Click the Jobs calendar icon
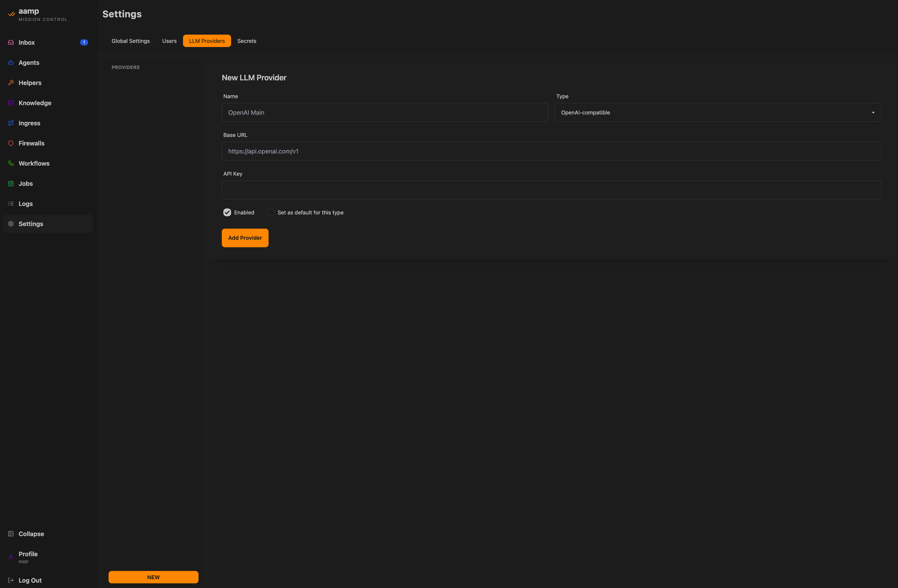 (x=11, y=184)
